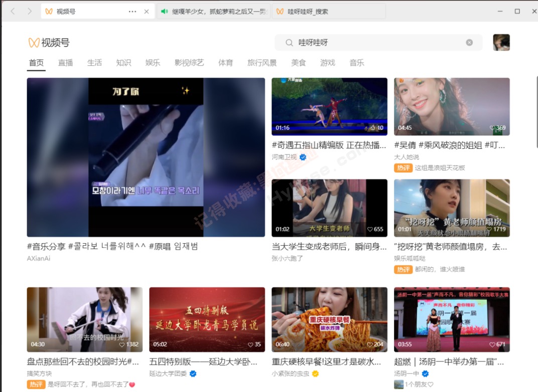Click 汤阴一中 verified badge

coord(425,373)
